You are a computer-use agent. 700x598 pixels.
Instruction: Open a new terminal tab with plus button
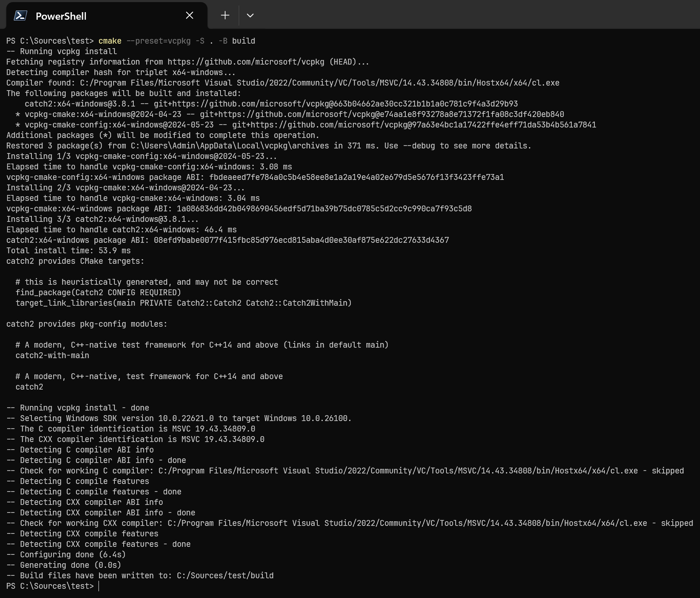point(225,16)
